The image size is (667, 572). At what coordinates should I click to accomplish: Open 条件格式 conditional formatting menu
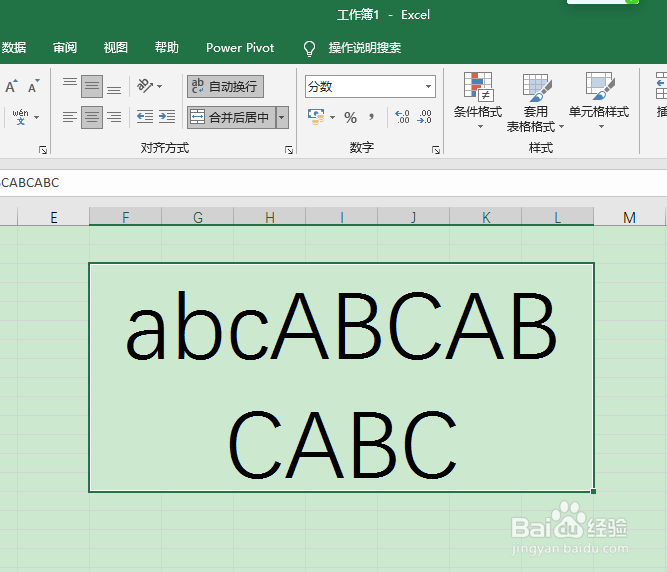478,101
